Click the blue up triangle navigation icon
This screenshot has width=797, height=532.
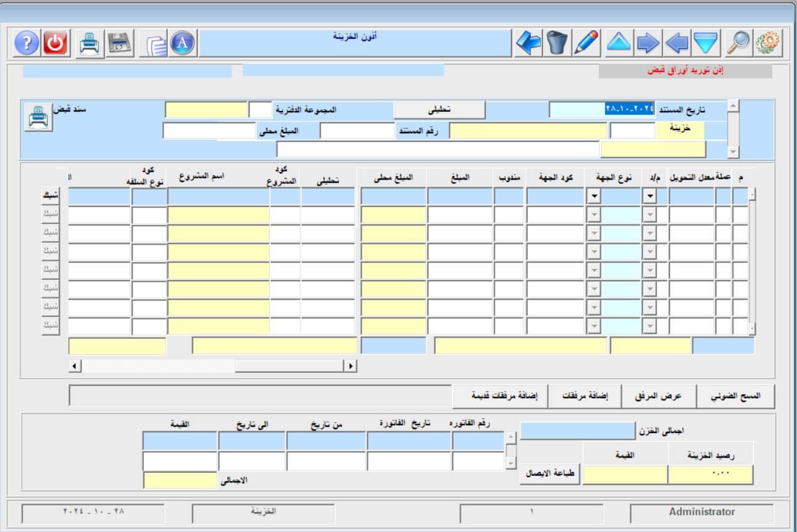click(x=619, y=43)
